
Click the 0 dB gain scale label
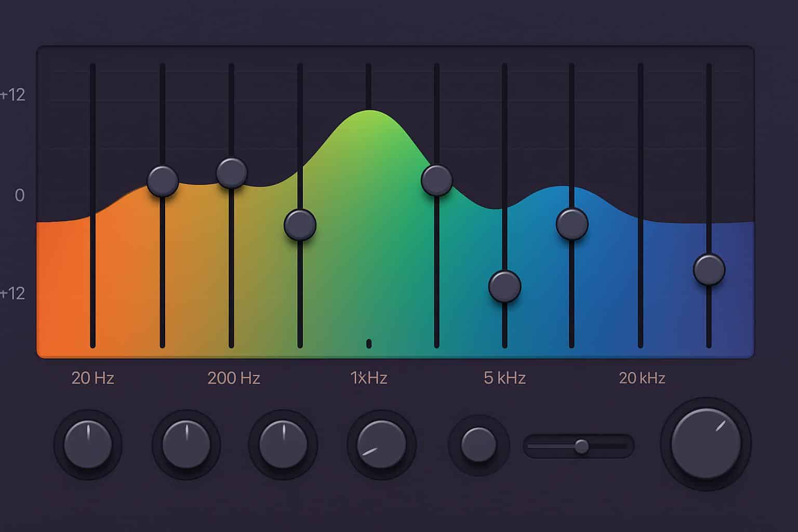pyautogui.click(x=20, y=195)
